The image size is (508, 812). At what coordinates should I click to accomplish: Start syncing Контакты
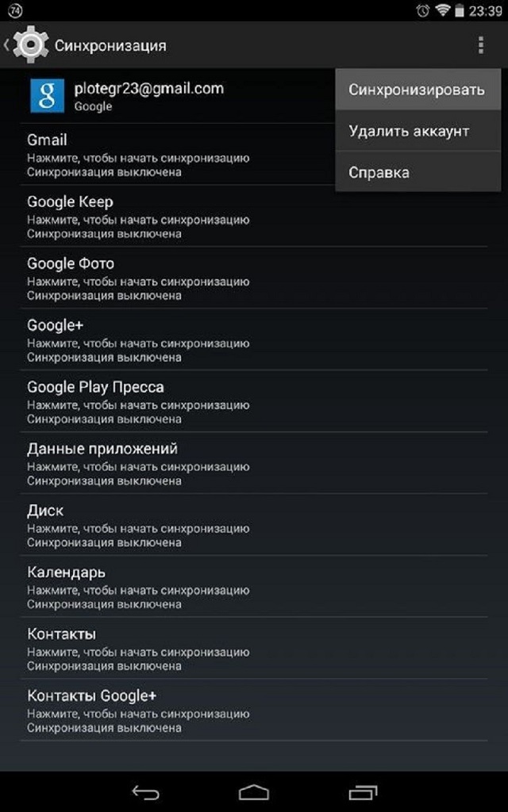coord(254,648)
